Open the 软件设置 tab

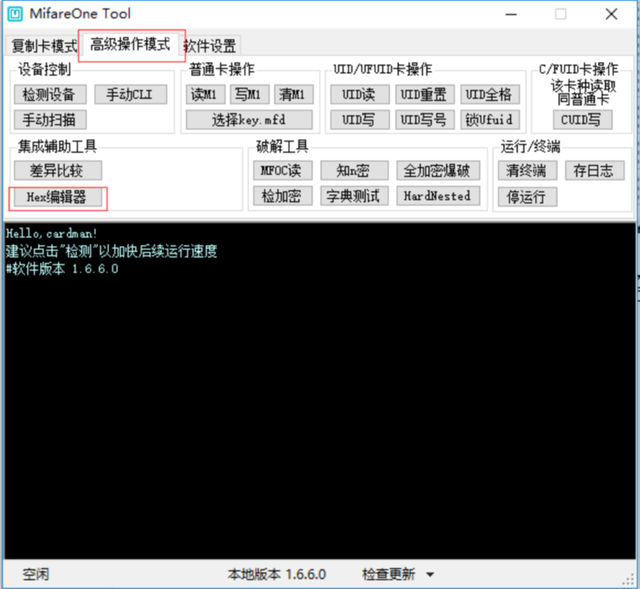pos(210,46)
